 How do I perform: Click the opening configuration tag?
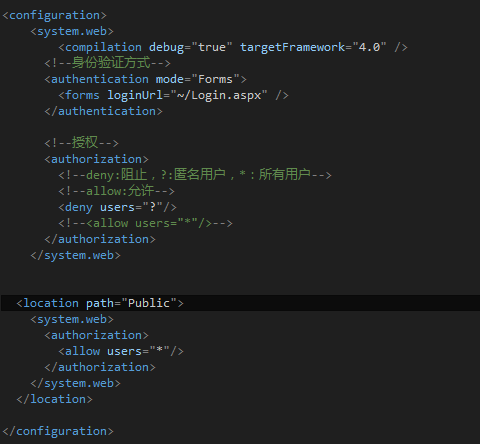tap(54, 16)
